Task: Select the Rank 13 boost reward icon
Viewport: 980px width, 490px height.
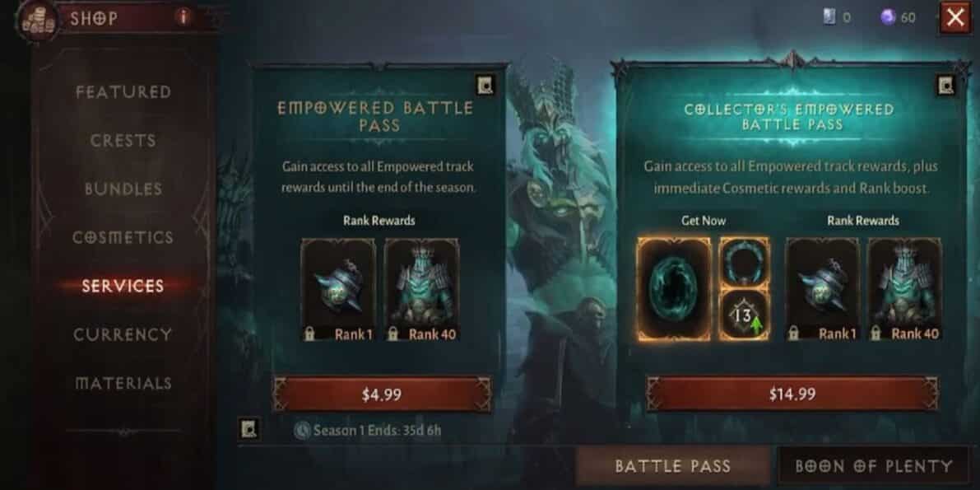Action: pyautogui.click(x=744, y=316)
